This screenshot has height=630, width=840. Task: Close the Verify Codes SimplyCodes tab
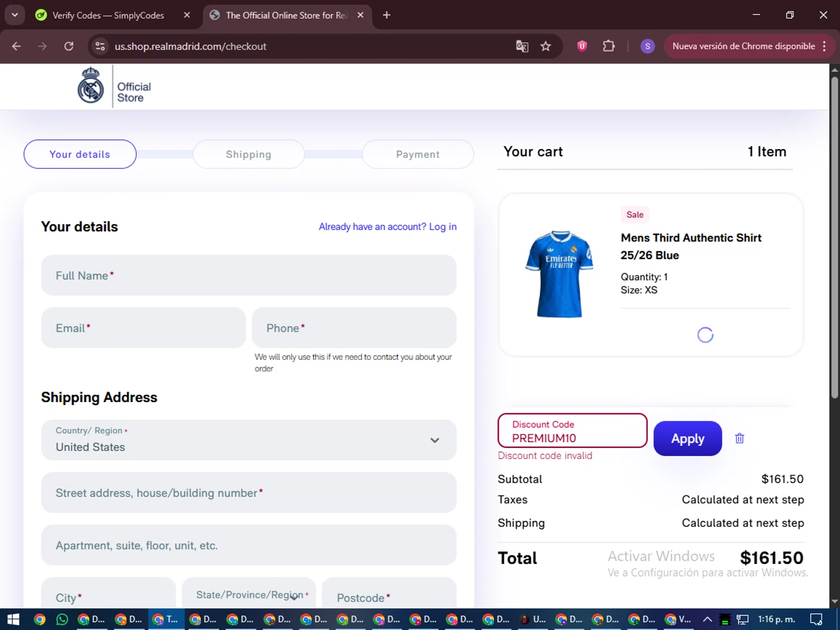click(x=187, y=15)
